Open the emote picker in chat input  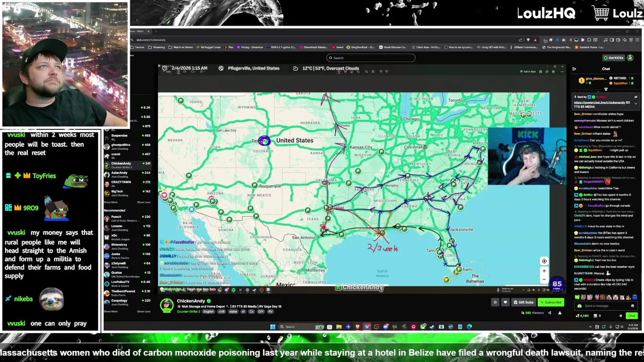[633, 306]
